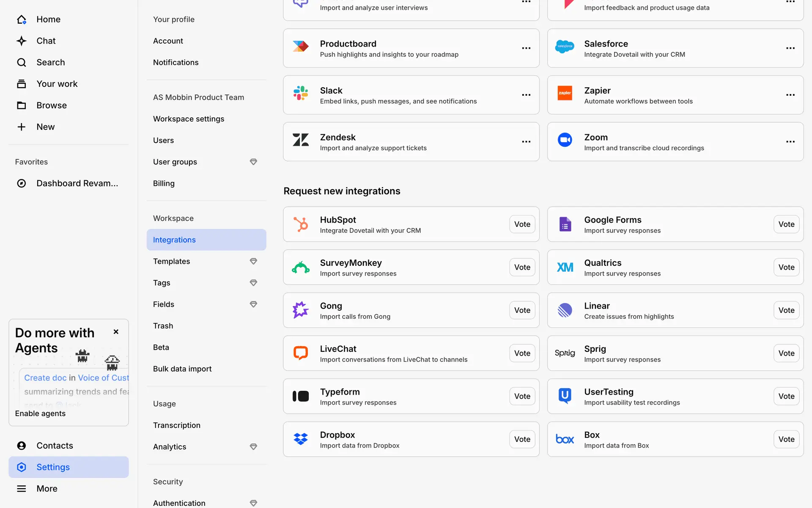This screenshot has width=812, height=508.
Task: Open the More hamburger menu
Action: point(22,489)
